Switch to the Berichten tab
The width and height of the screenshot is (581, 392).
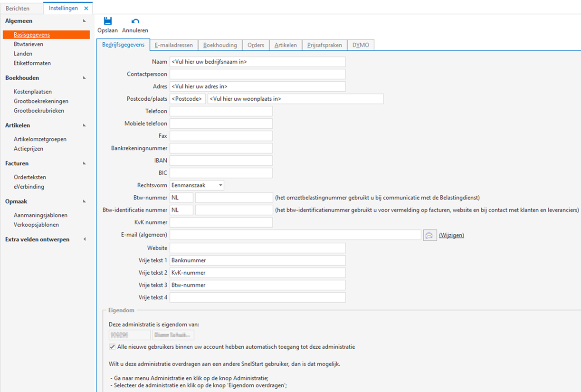[x=19, y=8]
